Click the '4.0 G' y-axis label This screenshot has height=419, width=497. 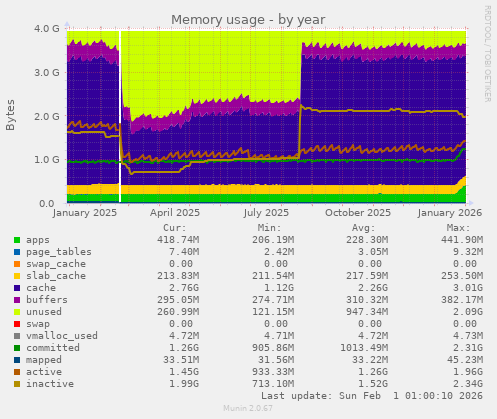tap(47, 29)
